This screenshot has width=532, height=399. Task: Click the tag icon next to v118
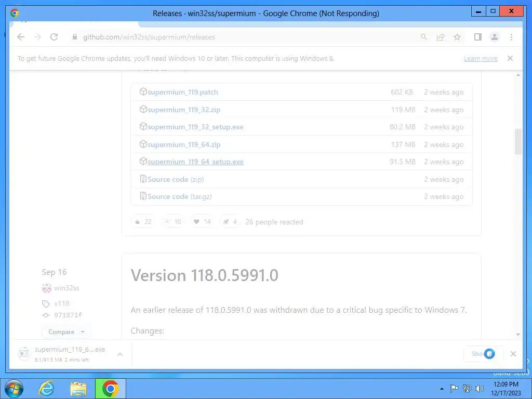pos(46,303)
